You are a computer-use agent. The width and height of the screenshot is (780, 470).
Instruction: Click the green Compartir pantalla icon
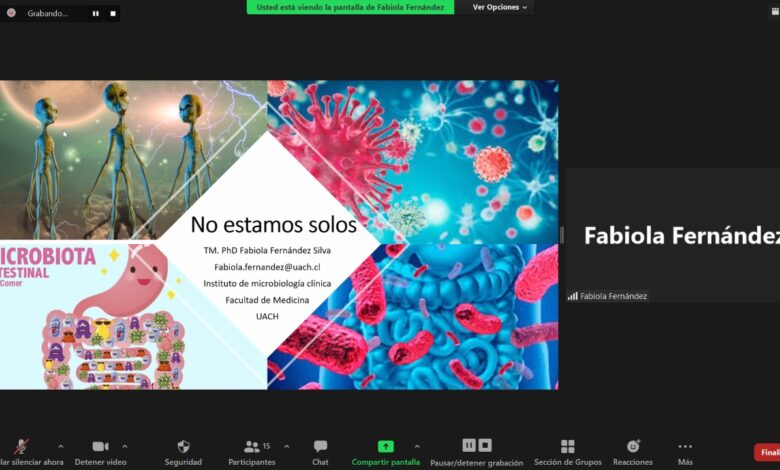pos(385,446)
